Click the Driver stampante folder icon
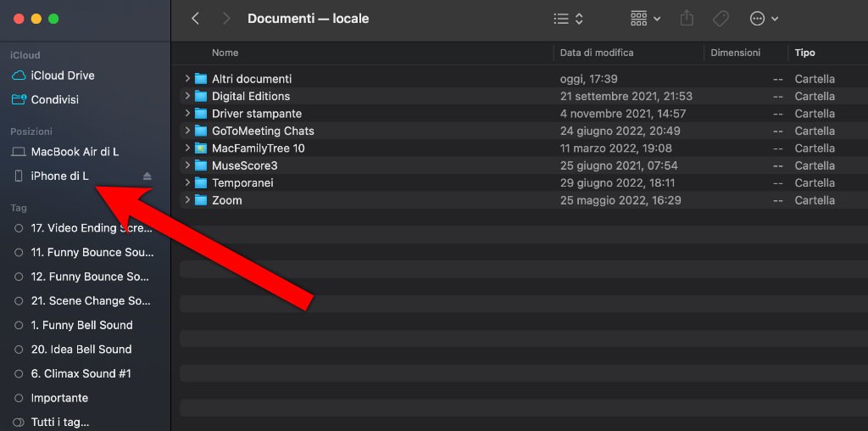The image size is (868, 431). 200,114
